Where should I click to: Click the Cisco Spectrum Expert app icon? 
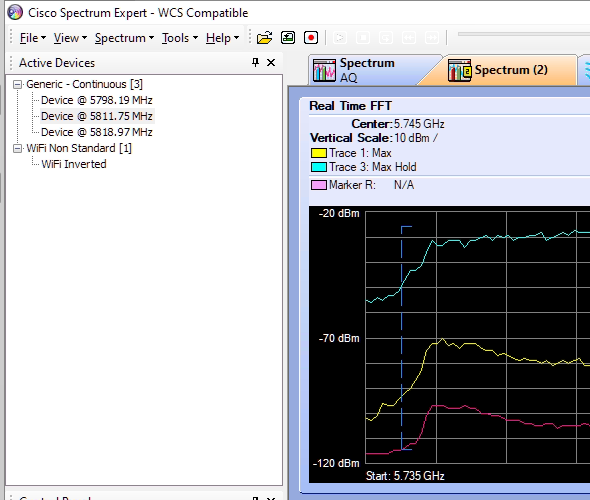(x=15, y=12)
